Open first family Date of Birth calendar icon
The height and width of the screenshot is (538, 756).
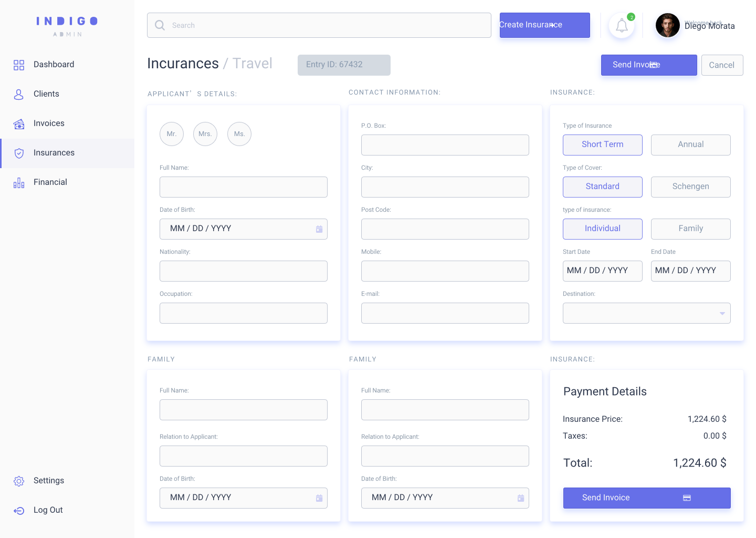pos(319,498)
